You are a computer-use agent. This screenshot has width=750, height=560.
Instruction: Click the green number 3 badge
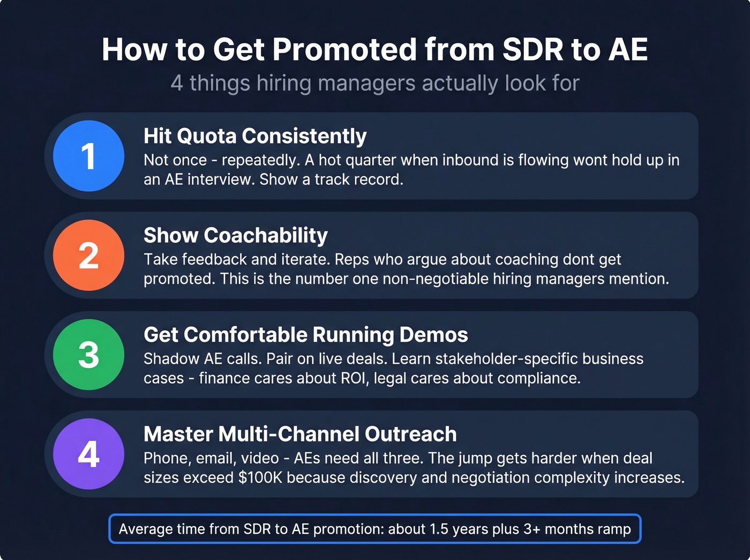88,355
